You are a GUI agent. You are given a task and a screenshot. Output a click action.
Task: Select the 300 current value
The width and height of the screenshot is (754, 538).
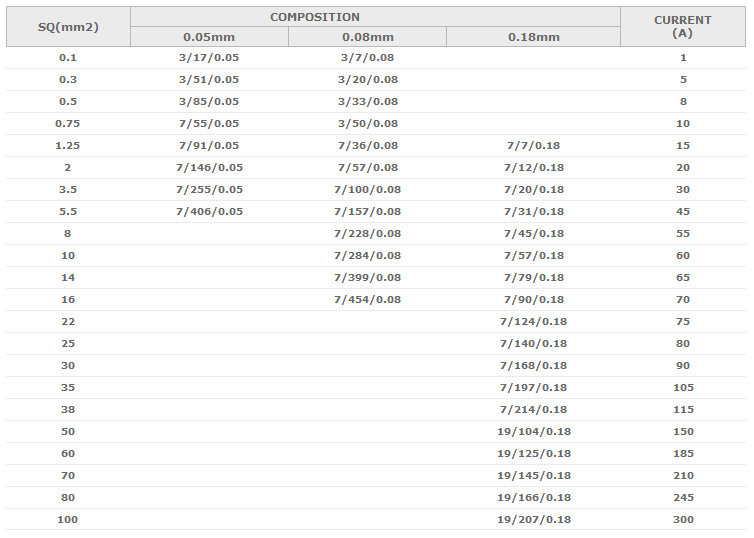(x=683, y=520)
